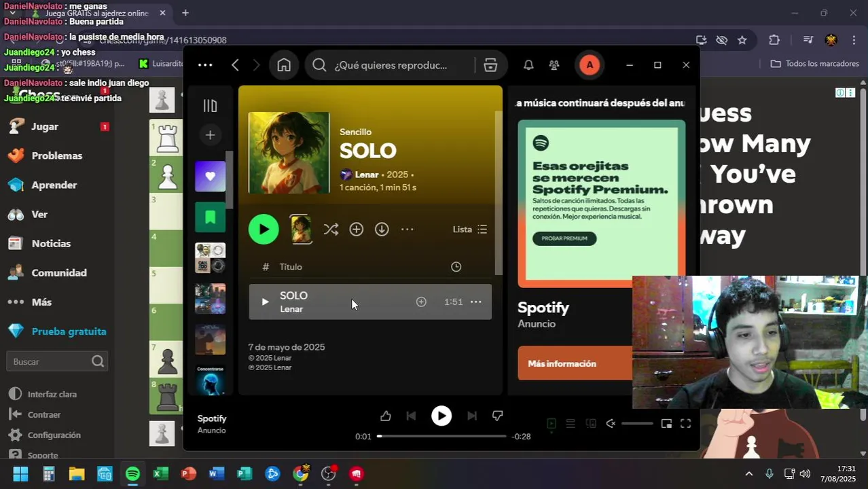Go back in Spotify navigation
Screen dimensions: 868x489
pos(235,65)
